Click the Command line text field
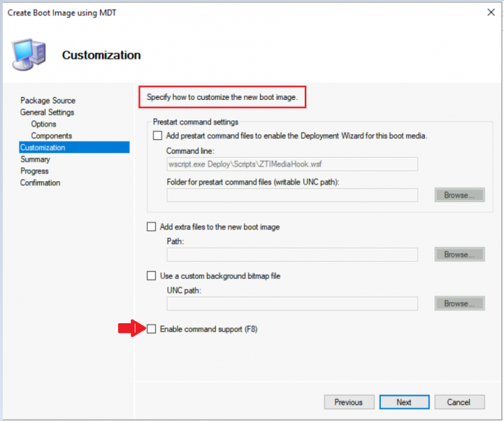Screen dimensions: 504x421 tap(292, 164)
